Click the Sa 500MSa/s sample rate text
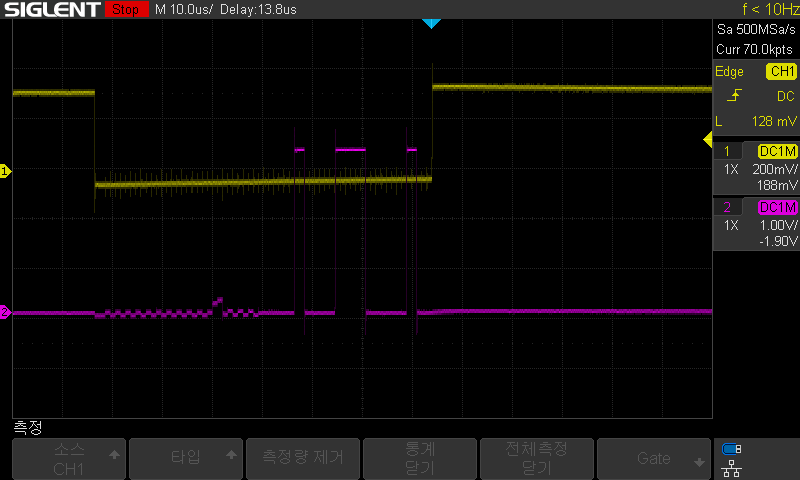The width and height of the screenshot is (800, 480). pos(756,30)
